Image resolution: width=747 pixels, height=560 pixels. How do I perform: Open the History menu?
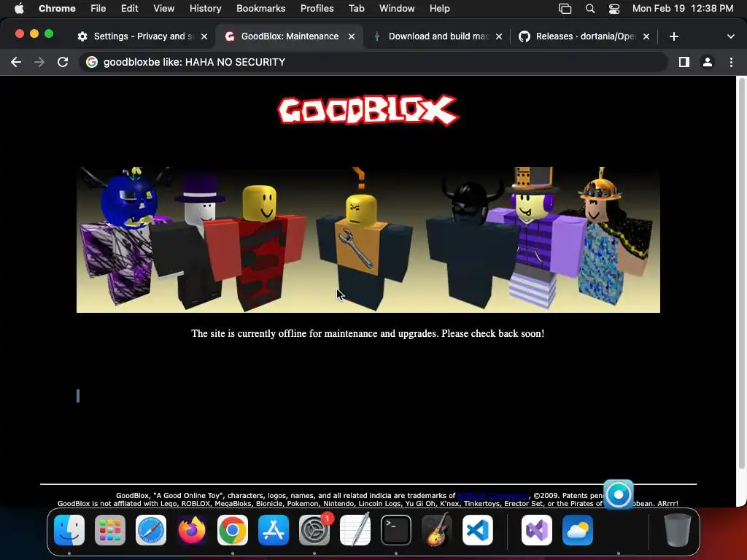coord(205,9)
